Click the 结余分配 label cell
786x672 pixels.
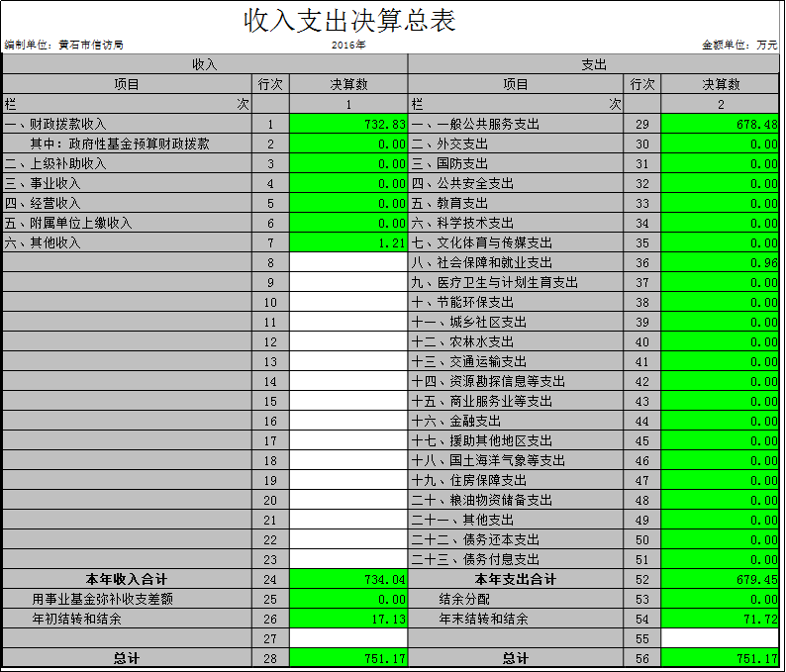[465, 599]
